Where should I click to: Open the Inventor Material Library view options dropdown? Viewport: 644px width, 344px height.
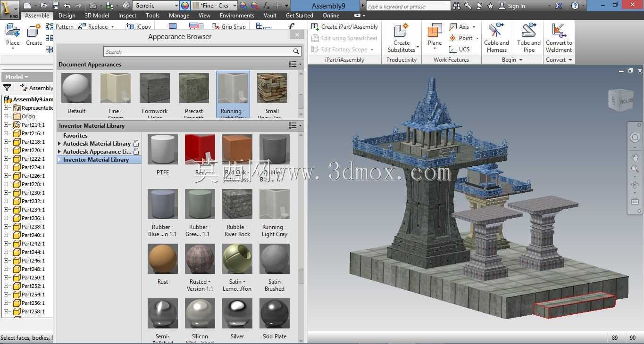[295, 126]
